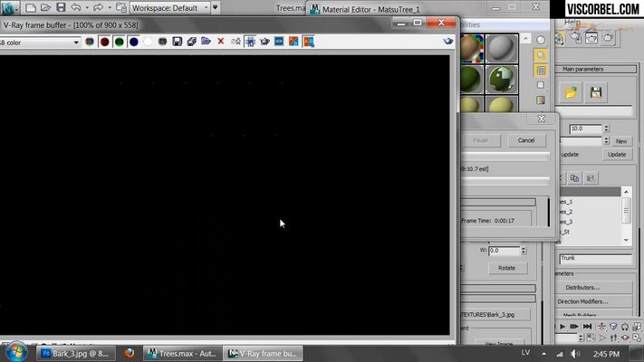Click the Update button in main parameters
The image size is (644, 362).
coord(617,155)
